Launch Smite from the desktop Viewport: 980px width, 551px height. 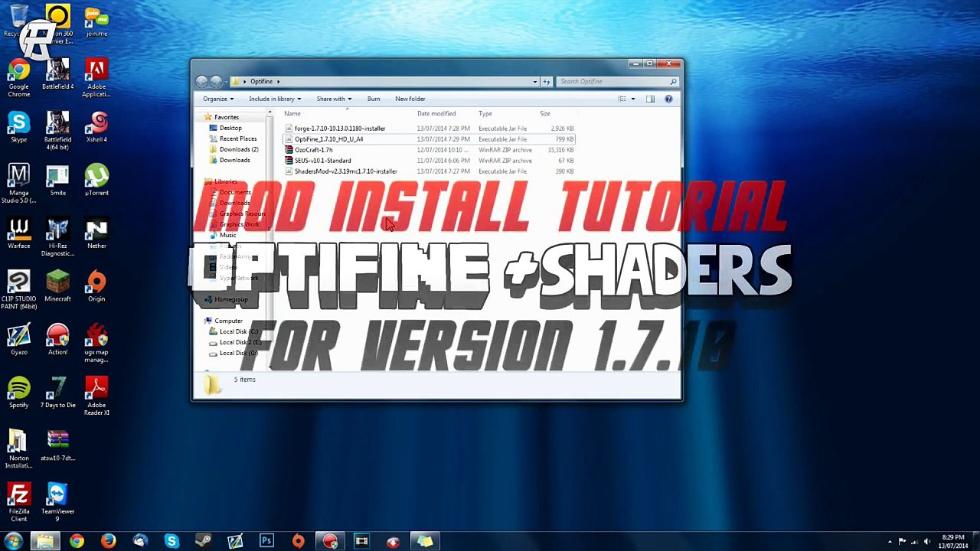[57, 181]
